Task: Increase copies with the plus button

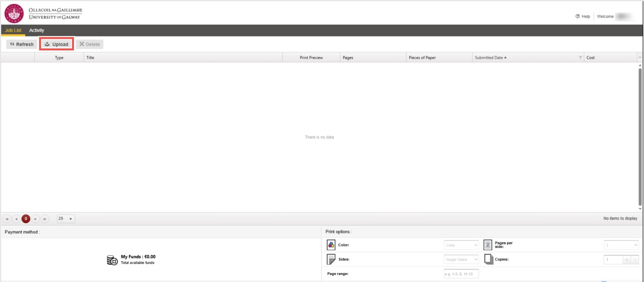Action: 627,260
